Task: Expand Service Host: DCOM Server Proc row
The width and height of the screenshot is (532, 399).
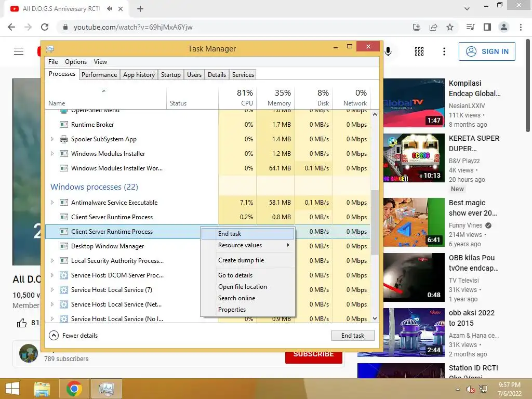Action: pyautogui.click(x=52, y=275)
